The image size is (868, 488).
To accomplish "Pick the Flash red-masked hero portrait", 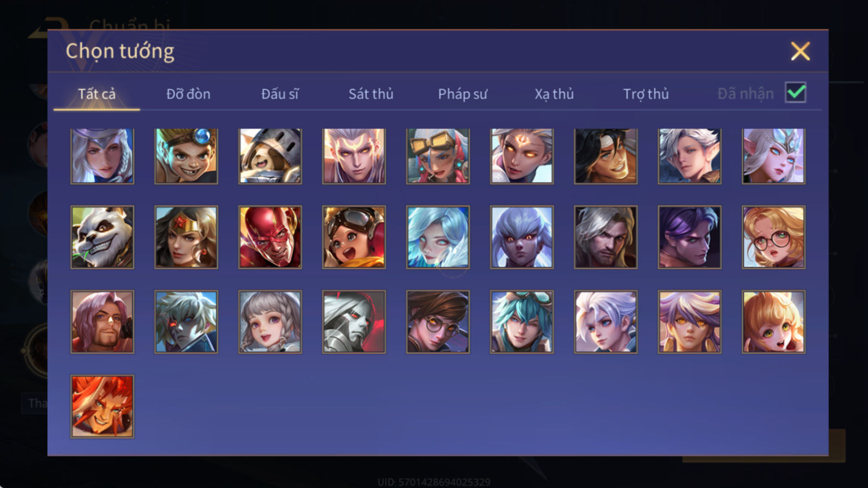I will [x=270, y=237].
